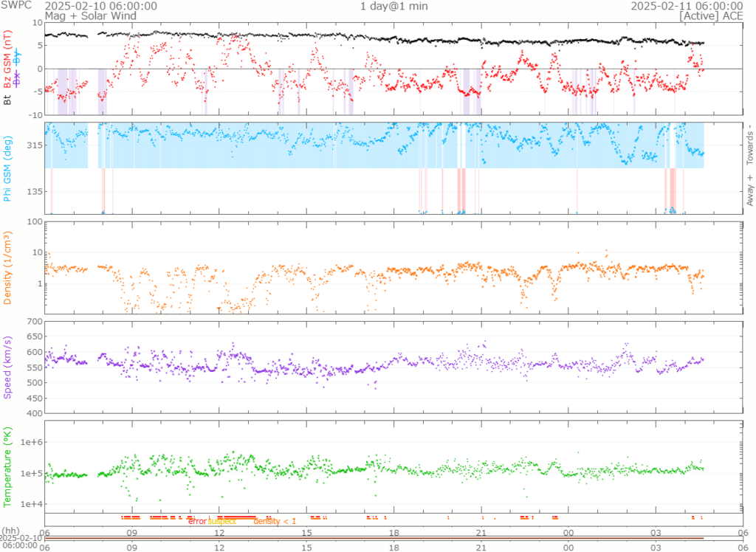The image size is (756, 552).
Task: Click the SWPC title text
Action: [16, 6]
